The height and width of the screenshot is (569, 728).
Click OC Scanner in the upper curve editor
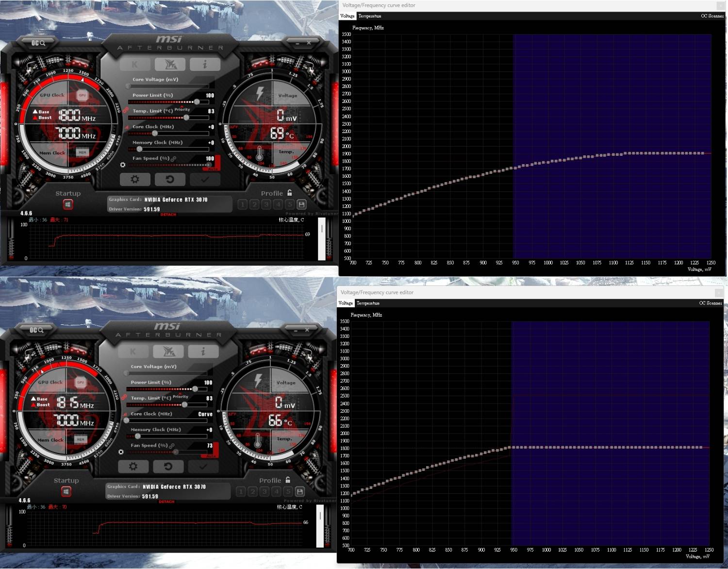click(711, 16)
